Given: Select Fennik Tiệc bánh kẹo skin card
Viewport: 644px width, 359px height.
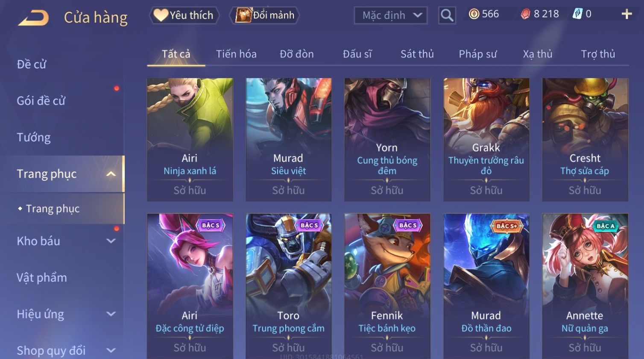Looking at the screenshot, I should (x=387, y=285).
